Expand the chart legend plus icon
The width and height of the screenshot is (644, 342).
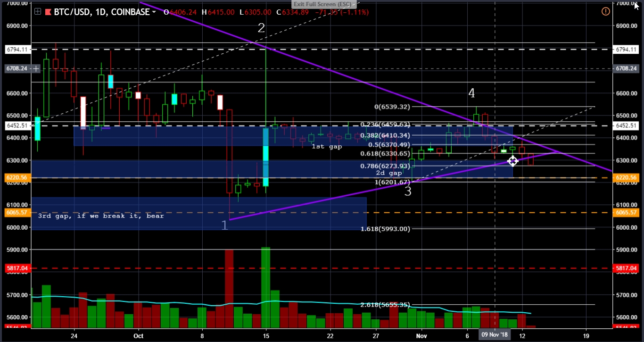point(37,12)
